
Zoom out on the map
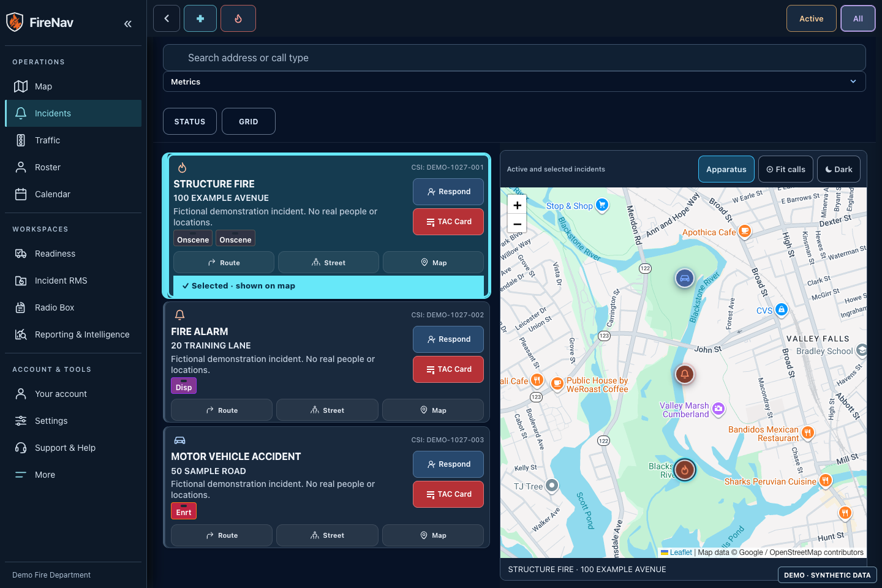click(x=517, y=224)
